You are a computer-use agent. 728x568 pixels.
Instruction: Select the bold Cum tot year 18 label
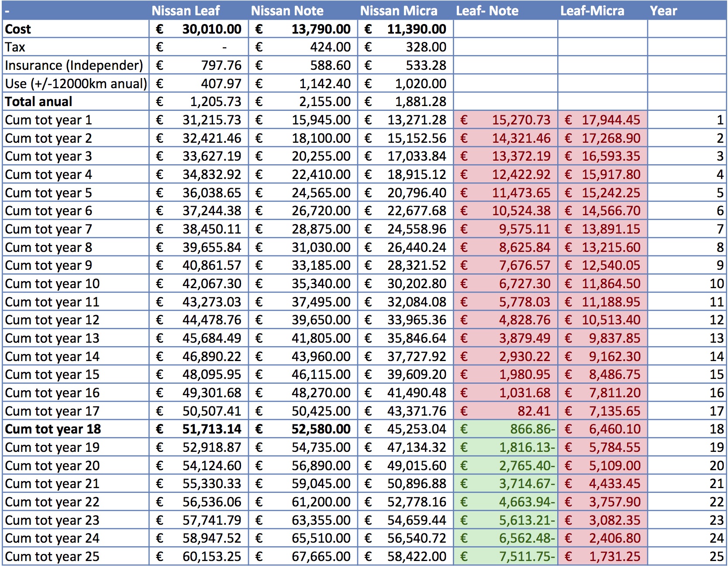tap(53, 429)
